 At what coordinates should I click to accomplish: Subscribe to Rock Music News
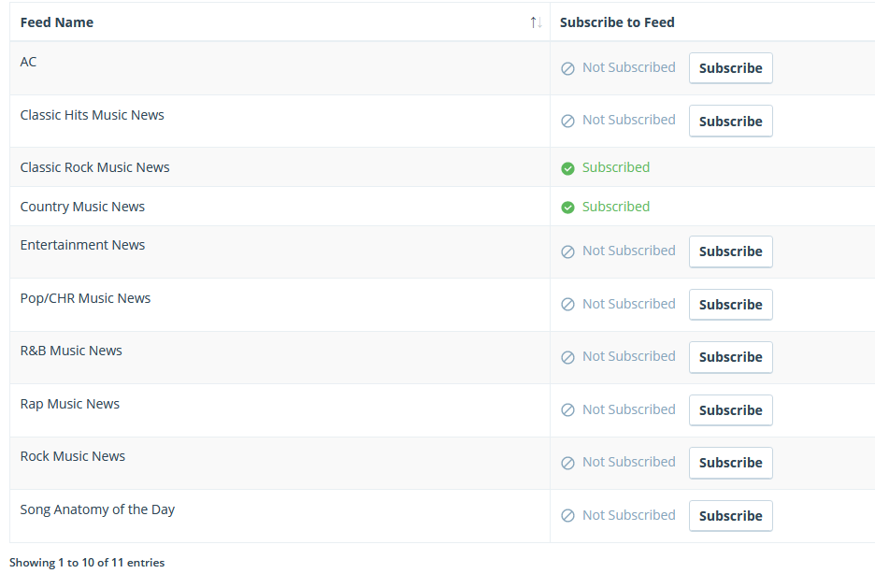tap(730, 463)
